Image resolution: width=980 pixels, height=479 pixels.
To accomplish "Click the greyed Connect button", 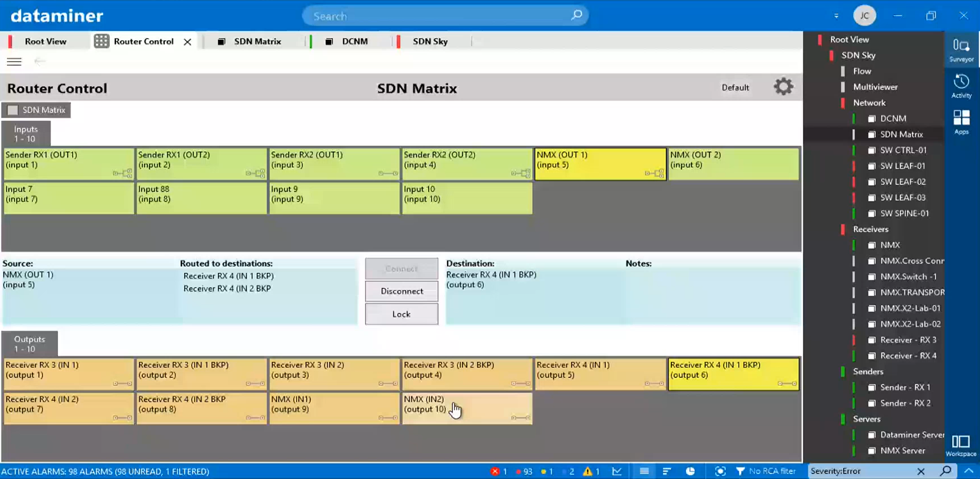I will (x=401, y=269).
